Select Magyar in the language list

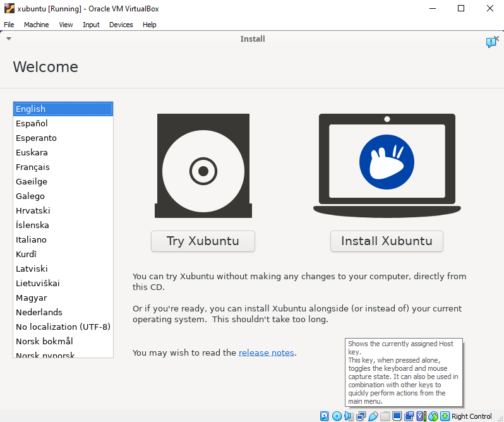(x=63, y=298)
